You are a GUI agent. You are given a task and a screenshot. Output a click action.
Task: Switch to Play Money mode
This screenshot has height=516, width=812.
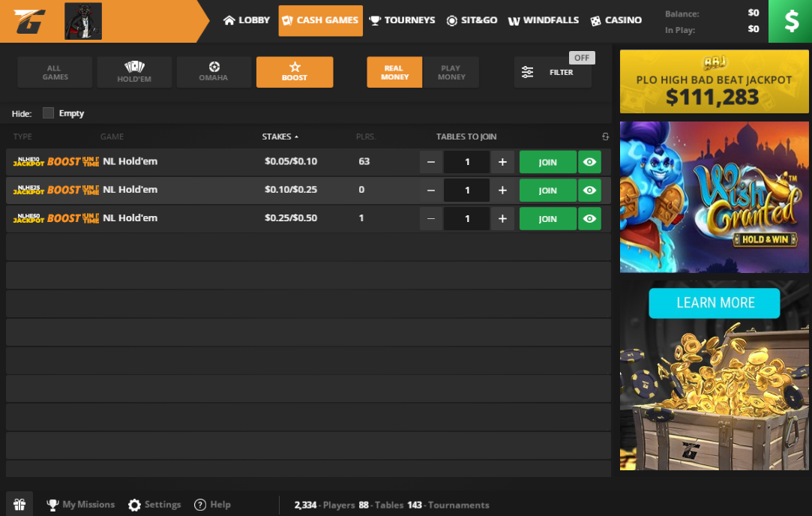coord(451,72)
